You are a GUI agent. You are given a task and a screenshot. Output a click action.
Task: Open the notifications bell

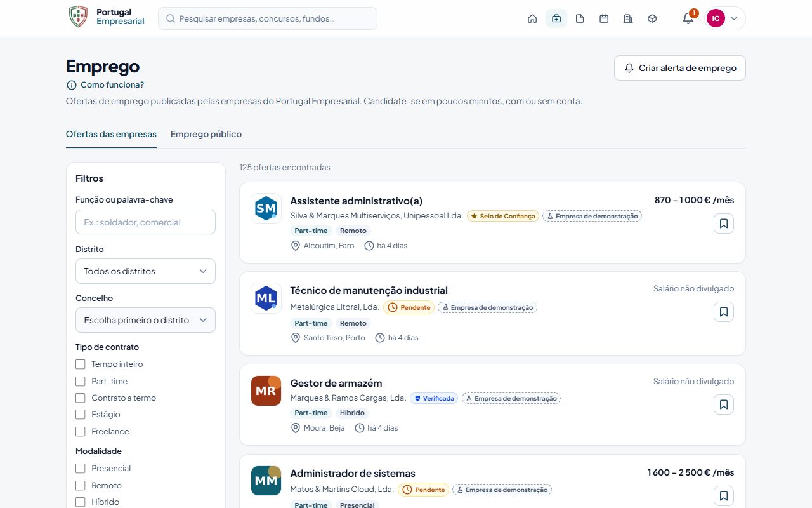(688, 18)
